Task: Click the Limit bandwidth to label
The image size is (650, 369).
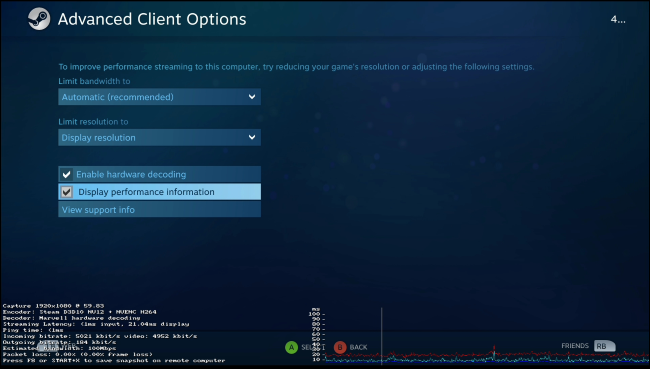Action: tap(94, 81)
